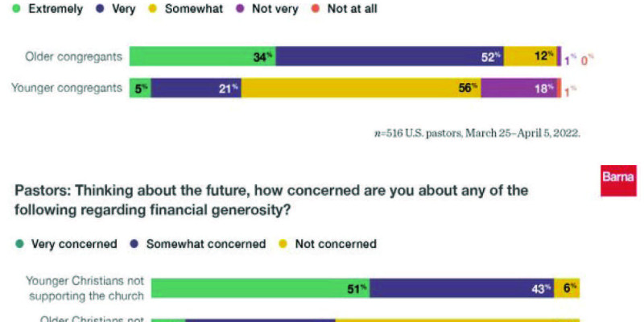Select the 52% blue segment for Older congregants
This screenshot has height=322, width=644.
click(x=390, y=56)
